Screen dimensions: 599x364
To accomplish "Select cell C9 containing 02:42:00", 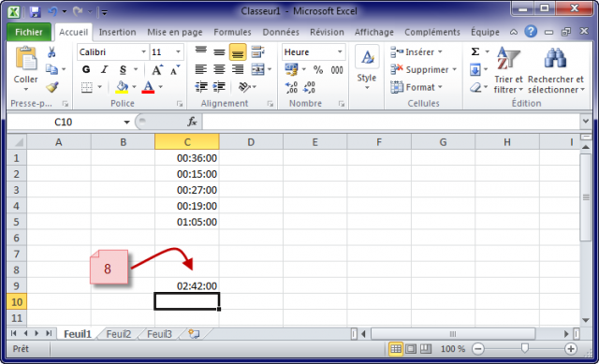I will click(187, 286).
